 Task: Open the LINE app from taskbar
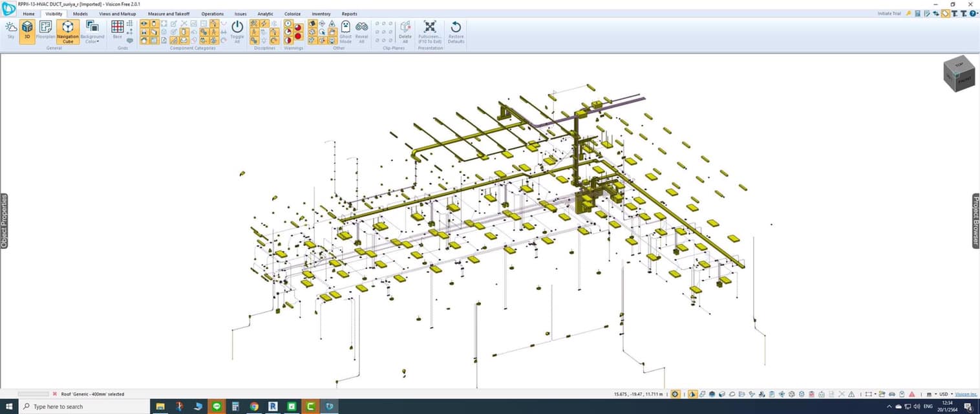point(217,406)
